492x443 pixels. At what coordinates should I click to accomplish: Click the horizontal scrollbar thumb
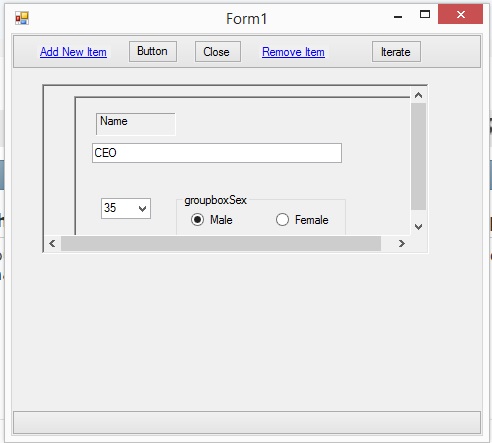coord(221,244)
